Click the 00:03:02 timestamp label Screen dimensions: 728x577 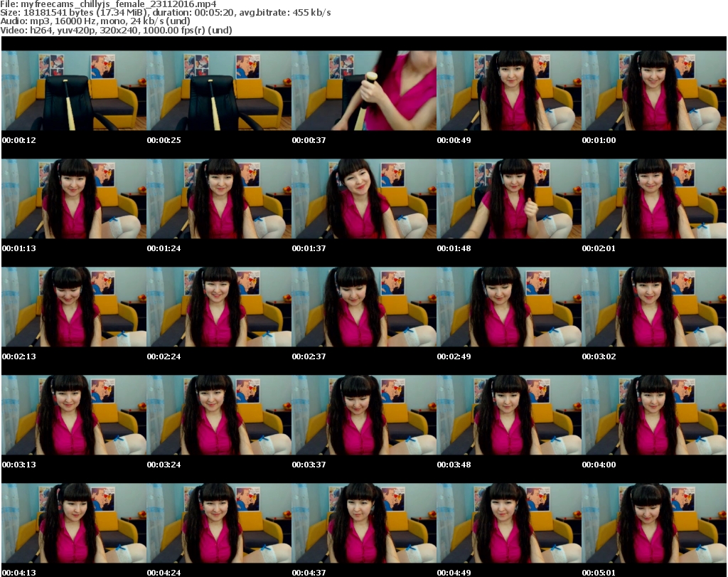click(x=599, y=356)
